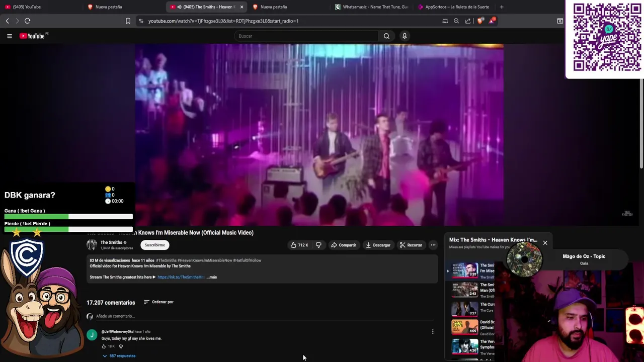
Task: Open new browser tab with plus button
Action: (501, 7)
